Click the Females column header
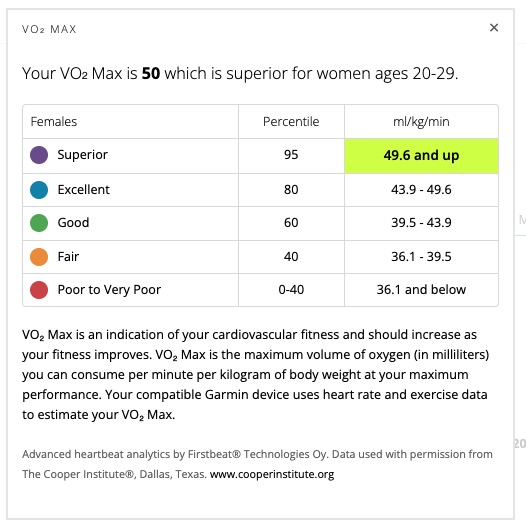 [54, 121]
